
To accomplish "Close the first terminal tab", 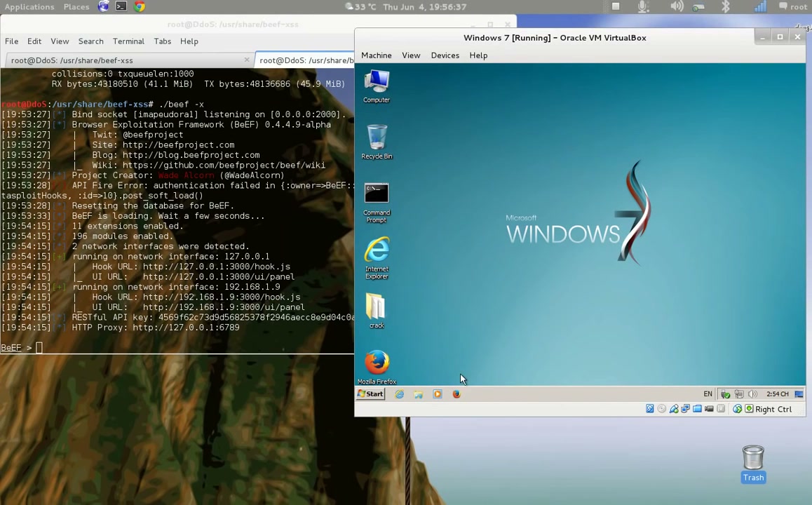I will pos(247,60).
